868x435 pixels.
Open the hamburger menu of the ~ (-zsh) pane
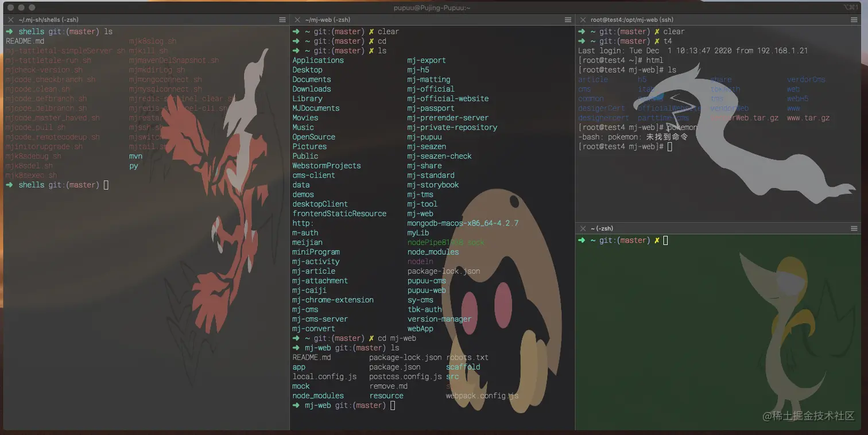point(854,228)
